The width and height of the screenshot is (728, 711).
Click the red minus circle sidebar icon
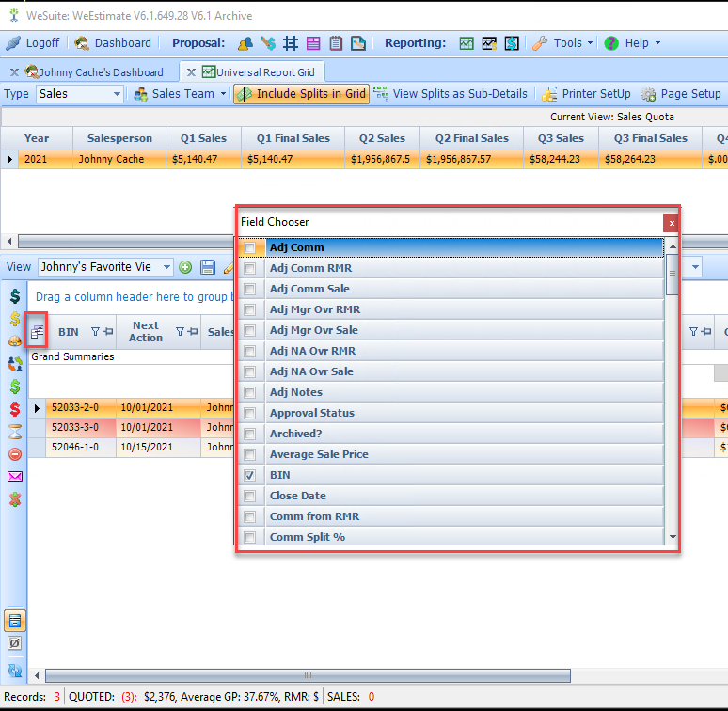[x=15, y=454]
